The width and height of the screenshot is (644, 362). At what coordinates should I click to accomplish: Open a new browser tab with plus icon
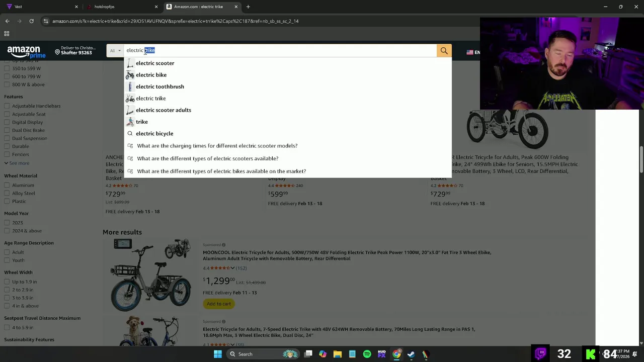pyautogui.click(x=248, y=7)
